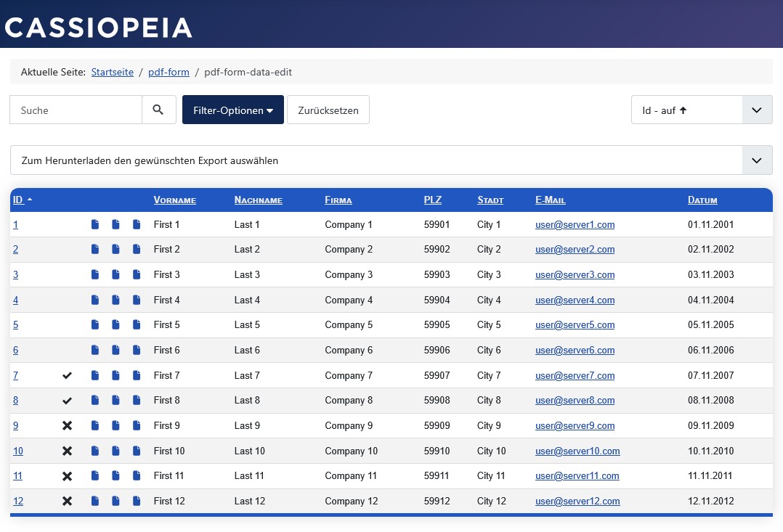Click into the Suche search field

pos(76,110)
